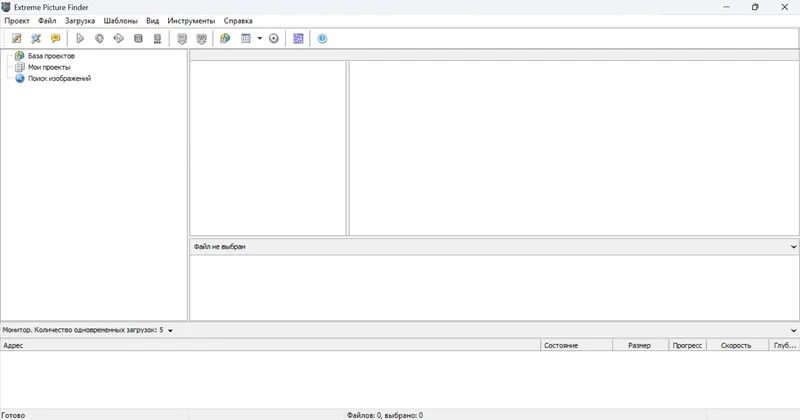Sort by the Прогресс column header
800x420 pixels.
click(687, 345)
